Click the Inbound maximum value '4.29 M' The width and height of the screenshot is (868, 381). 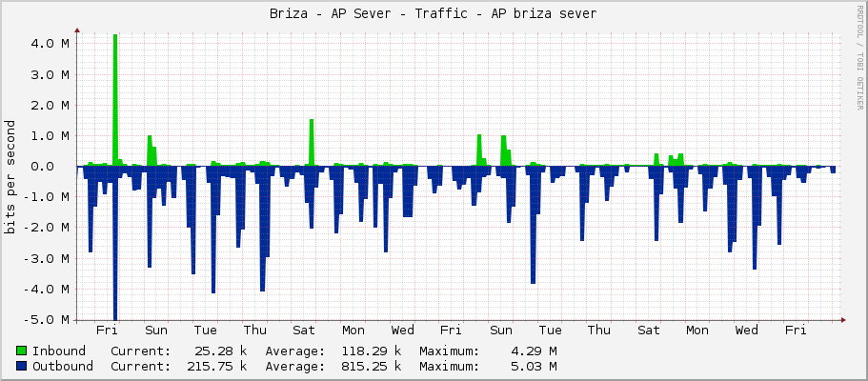tap(534, 351)
